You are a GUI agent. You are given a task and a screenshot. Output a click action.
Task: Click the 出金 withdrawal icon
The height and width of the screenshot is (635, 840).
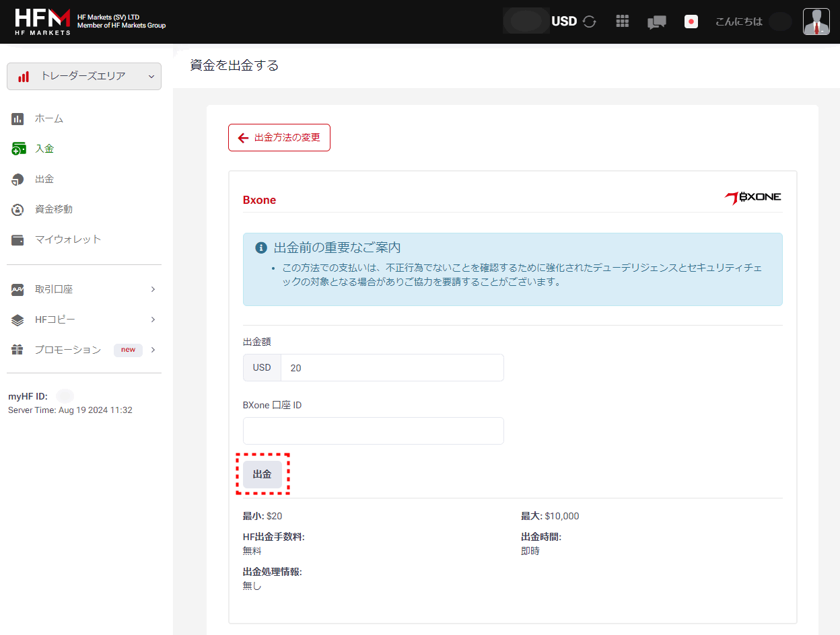(x=18, y=180)
